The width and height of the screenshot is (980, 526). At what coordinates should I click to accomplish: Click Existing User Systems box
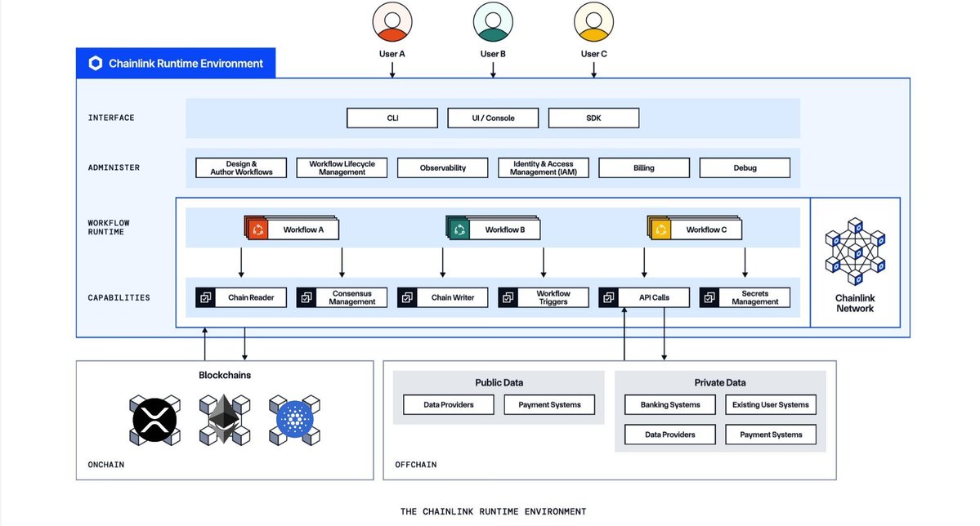[771, 404]
